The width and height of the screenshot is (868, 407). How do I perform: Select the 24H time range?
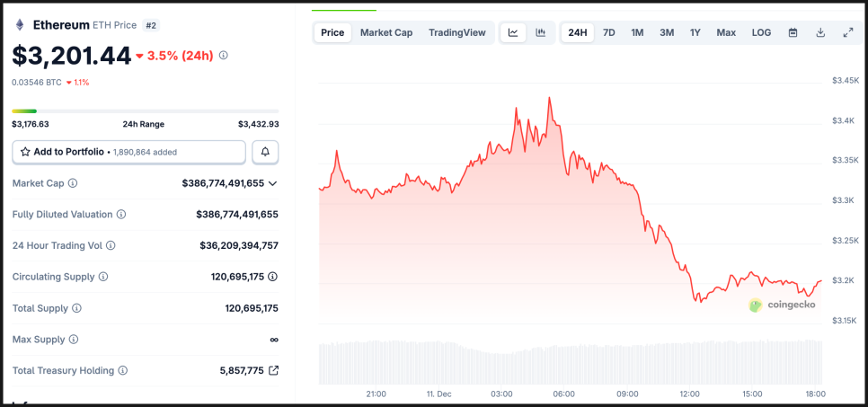pyautogui.click(x=578, y=32)
